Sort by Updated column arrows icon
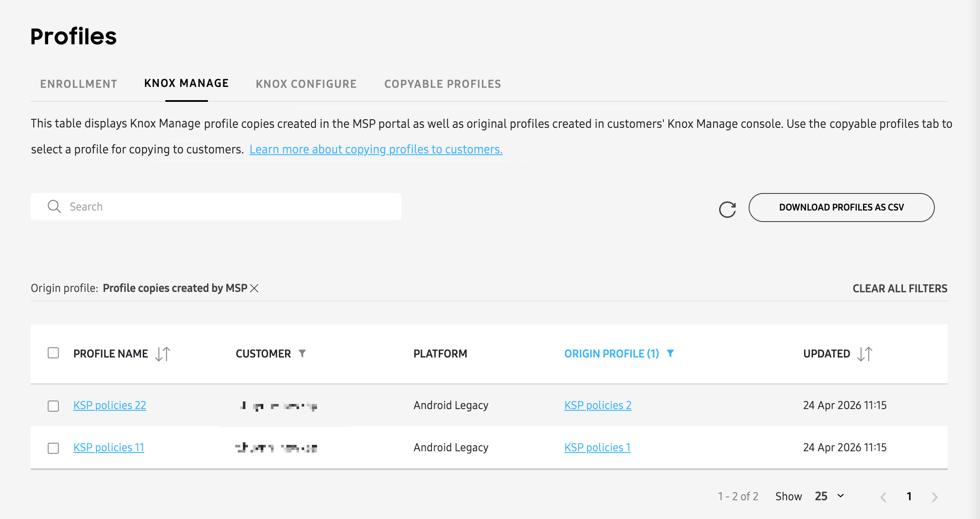This screenshot has width=980, height=519. pyautogui.click(x=865, y=354)
